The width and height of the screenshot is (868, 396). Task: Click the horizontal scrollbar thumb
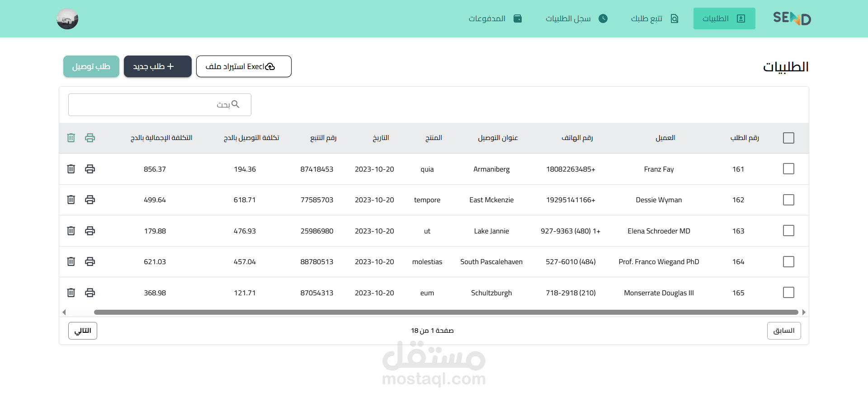click(446, 312)
